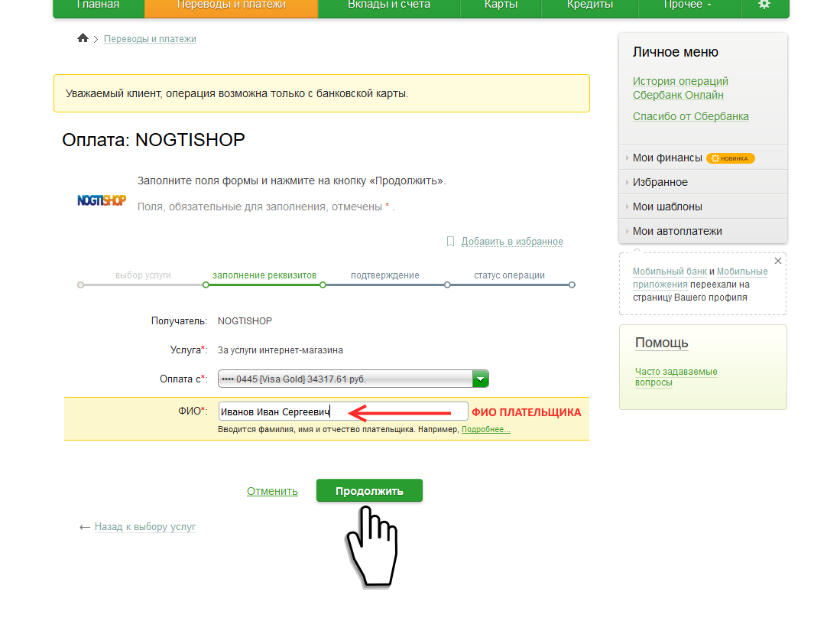Click the выбор услуги step marker
The height and width of the screenshot is (644, 840).
point(80,285)
